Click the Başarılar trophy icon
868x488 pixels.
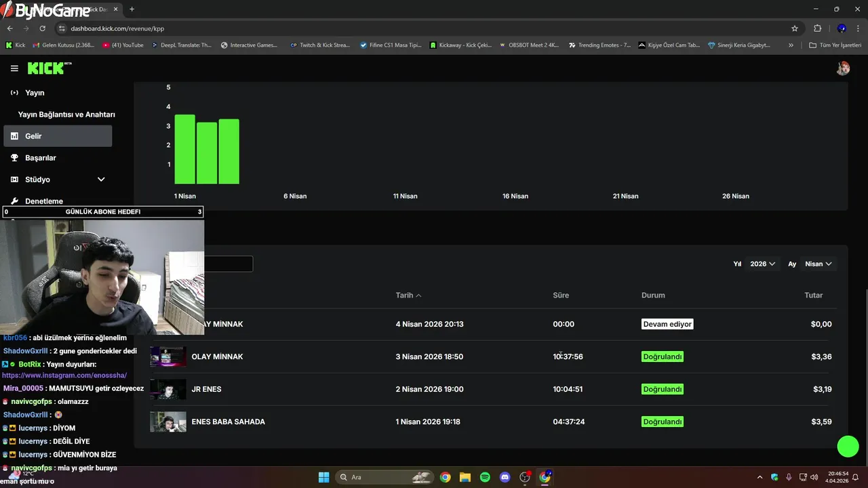14,158
